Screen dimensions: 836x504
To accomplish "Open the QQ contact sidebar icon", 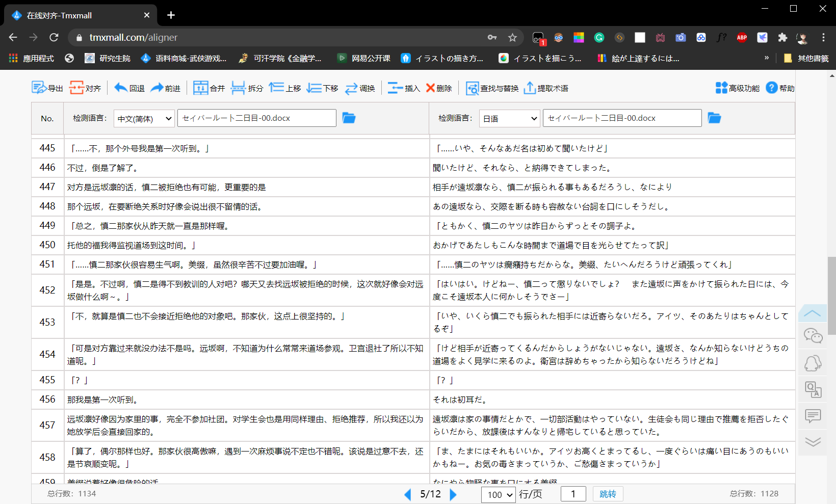I will [813, 363].
